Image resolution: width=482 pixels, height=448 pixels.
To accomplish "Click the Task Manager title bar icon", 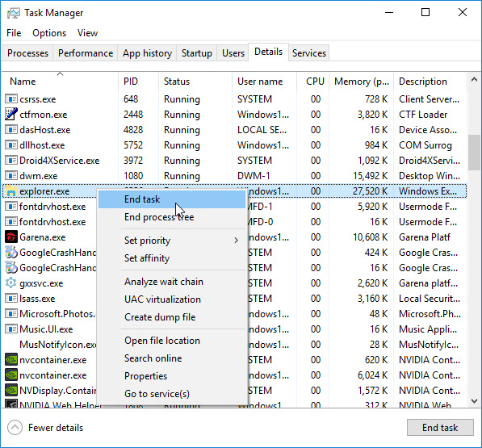I will click(x=13, y=13).
